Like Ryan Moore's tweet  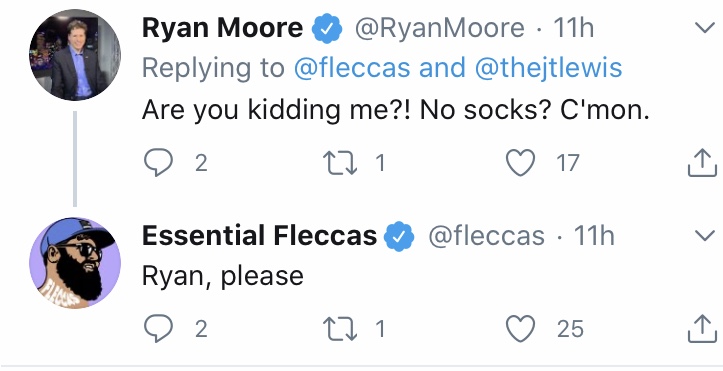(521, 163)
